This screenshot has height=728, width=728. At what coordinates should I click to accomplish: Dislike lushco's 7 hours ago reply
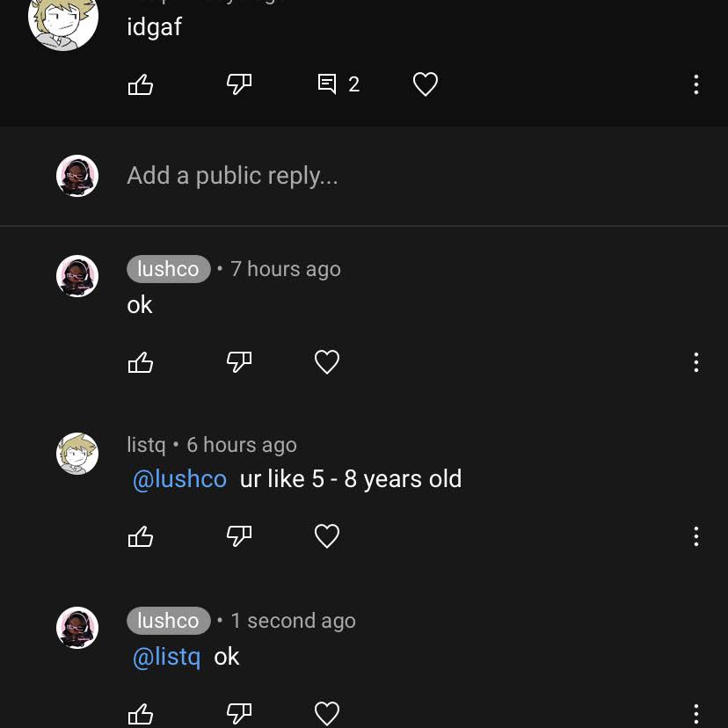[239, 362]
